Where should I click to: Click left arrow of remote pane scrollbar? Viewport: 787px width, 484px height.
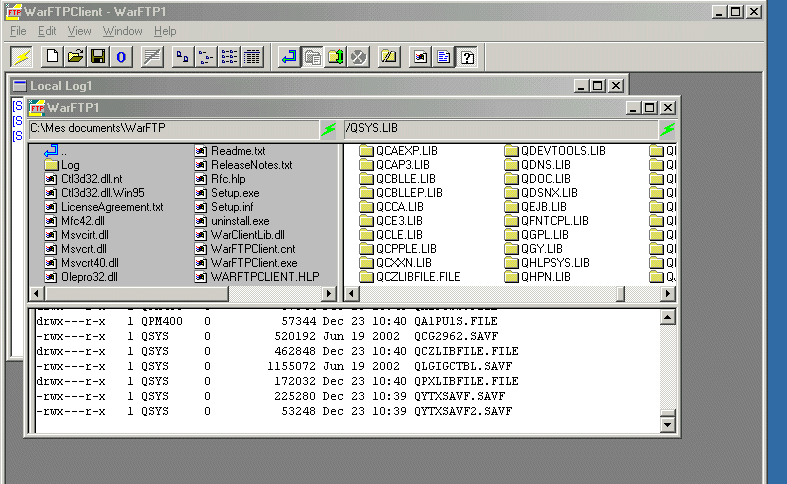352,293
